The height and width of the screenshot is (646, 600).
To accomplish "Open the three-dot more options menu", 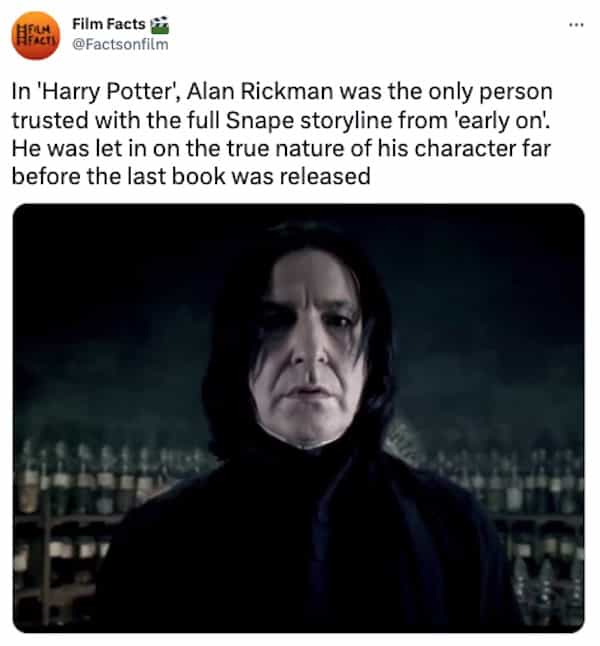I will pyautogui.click(x=576, y=25).
